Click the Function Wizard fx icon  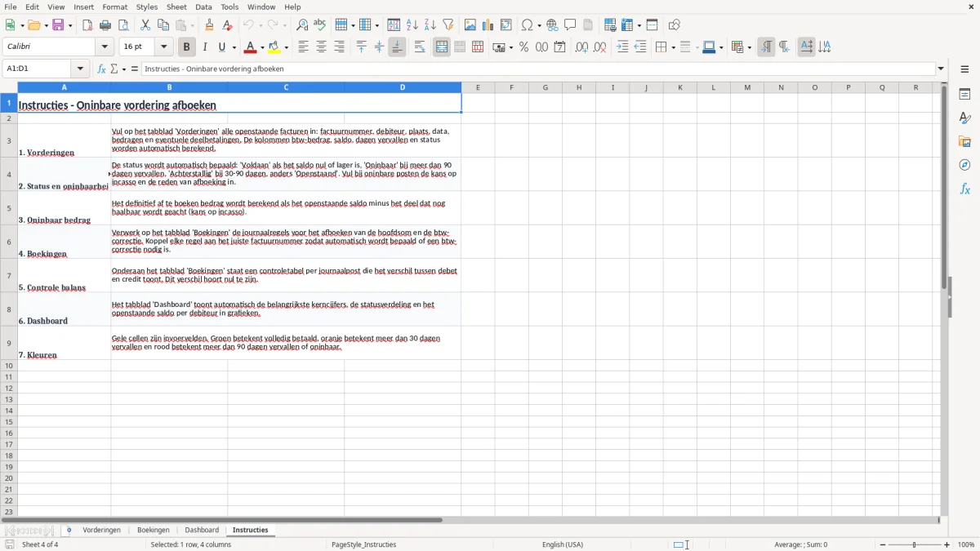pos(101,69)
